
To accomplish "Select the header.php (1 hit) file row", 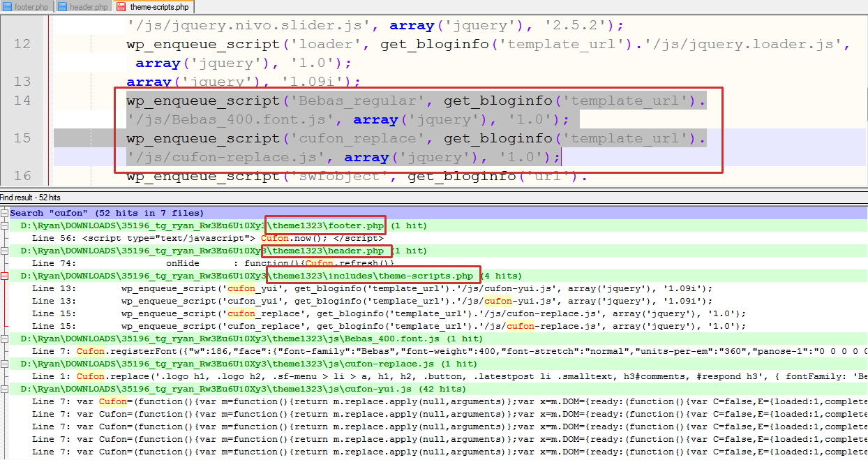I will (x=438, y=251).
